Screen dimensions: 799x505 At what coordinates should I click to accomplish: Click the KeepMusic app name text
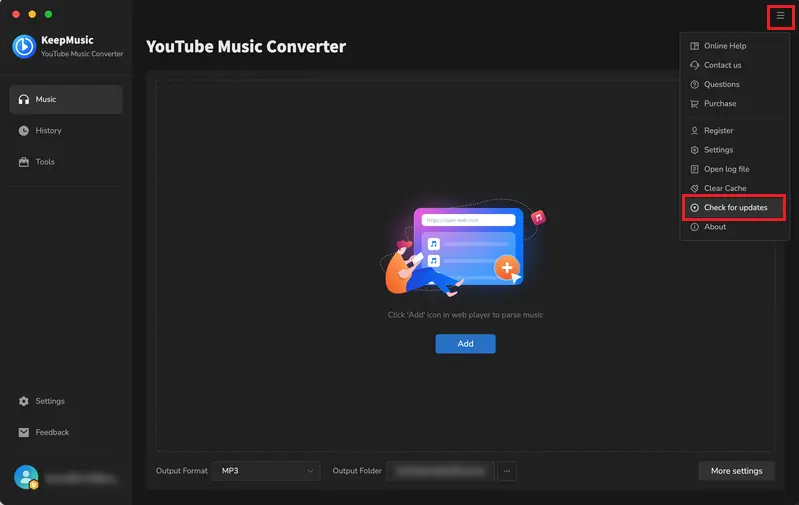[x=67, y=40]
